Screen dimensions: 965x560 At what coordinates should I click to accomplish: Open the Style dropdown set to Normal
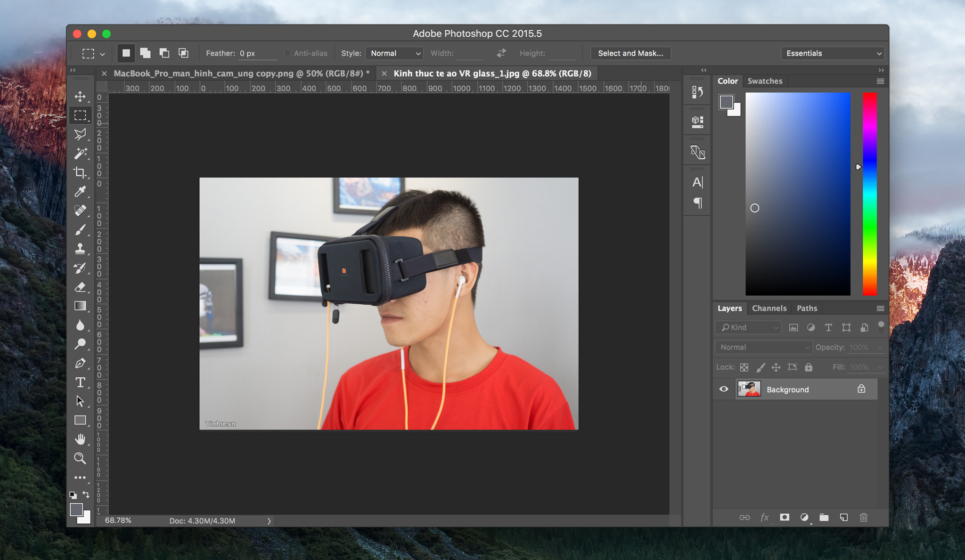(394, 53)
